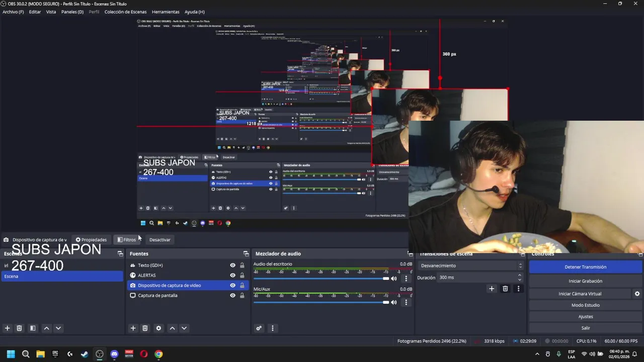Adjust the Duración 300 ms stepper arrows
The width and height of the screenshot is (644, 362).
(520, 278)
